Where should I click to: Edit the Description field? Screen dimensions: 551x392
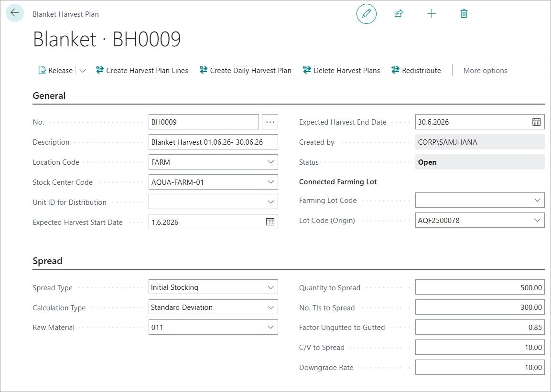pyautogui.click(x=213, y=142)
